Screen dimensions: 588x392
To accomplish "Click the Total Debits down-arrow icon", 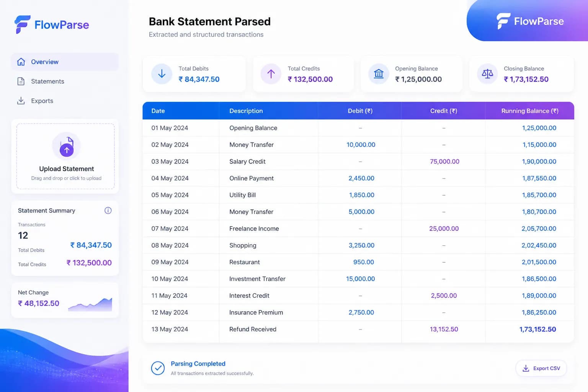I will 162,74.
